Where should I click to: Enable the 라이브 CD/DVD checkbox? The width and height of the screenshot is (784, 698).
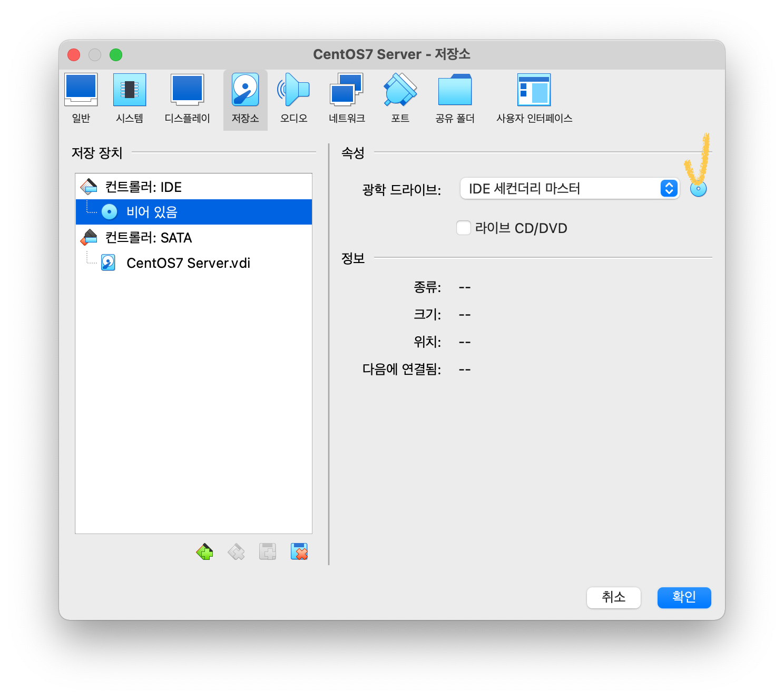pos(464,228)
